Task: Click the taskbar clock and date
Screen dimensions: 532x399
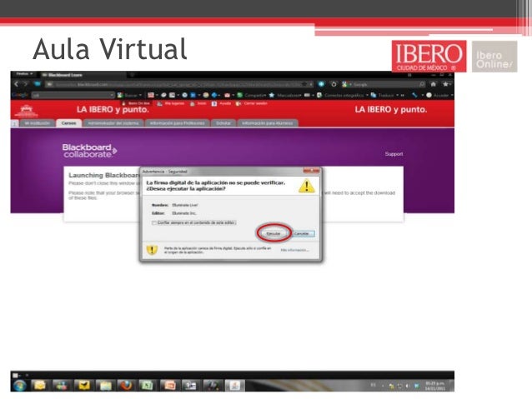Action: pyautogui.click(x=435, y=386)
